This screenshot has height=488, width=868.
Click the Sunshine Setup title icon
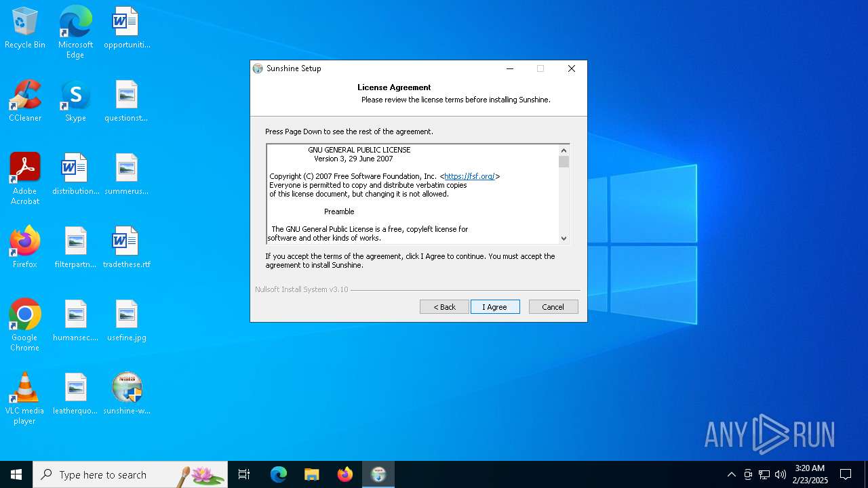point(258,68)
